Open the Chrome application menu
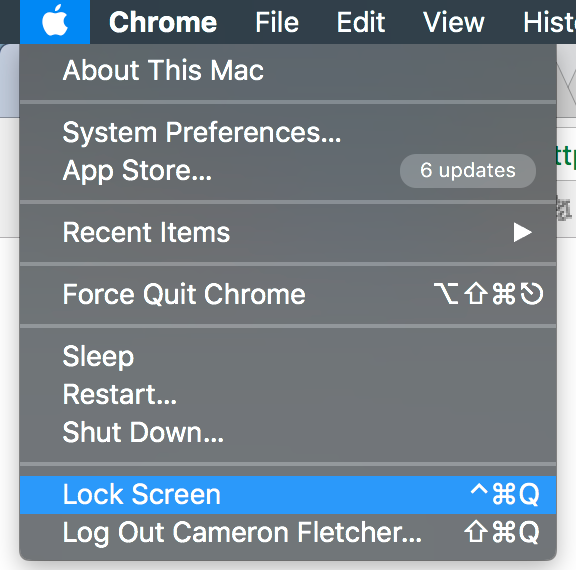576x570 pixels. pos(163,22)
